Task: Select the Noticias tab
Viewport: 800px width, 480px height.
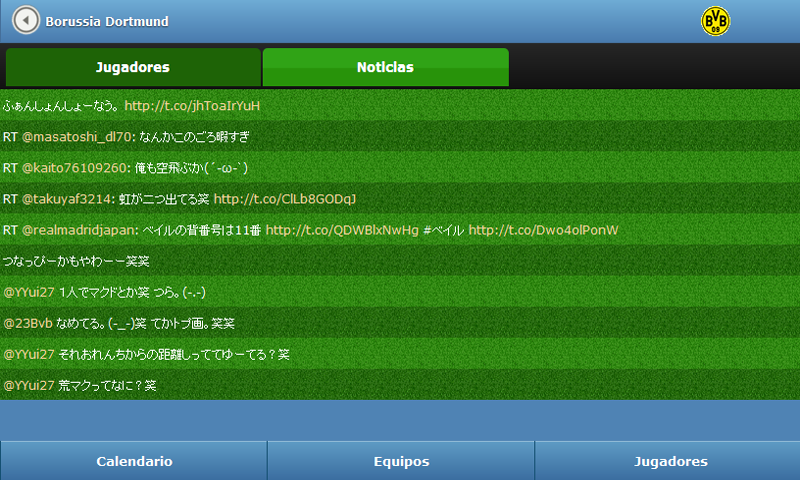Action: [x=385, y=68]
